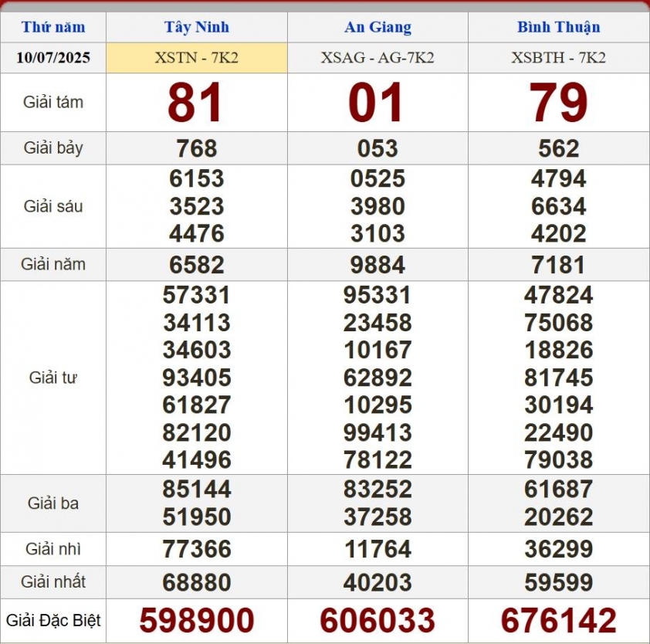This screenshot has width=650, height=644.
Task: Select Bình Thuận giải tám number 79
Action: click(558, 103)
